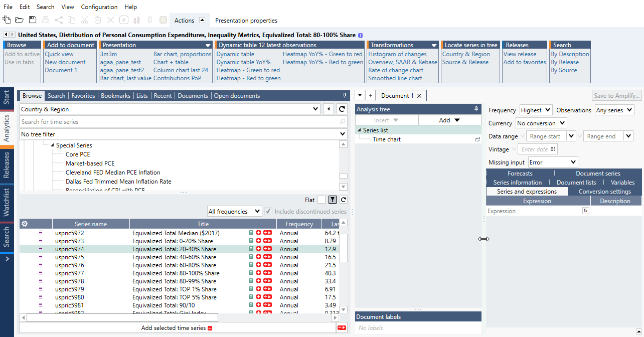The height and width of the screenshot is (337, 644).
Task: Click the Histogram of changes link
Action: (397, 54)
